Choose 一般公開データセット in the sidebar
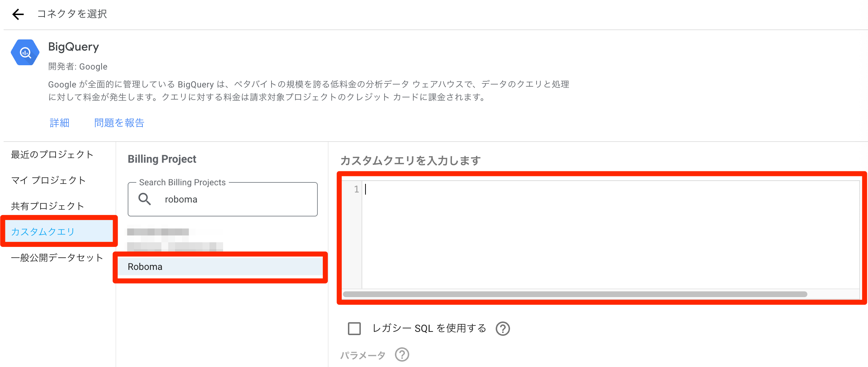868x367 pixels. [x=57, y=258]
